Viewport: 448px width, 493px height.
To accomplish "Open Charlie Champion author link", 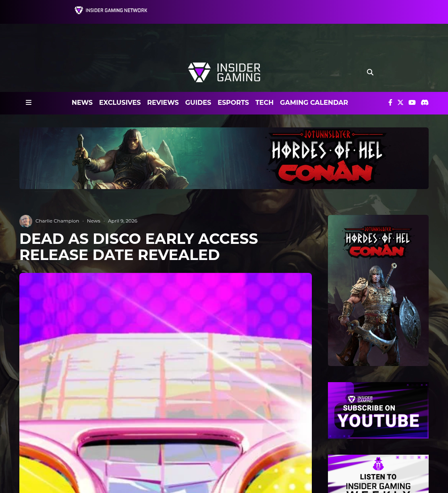I will (x=57, y=221).
